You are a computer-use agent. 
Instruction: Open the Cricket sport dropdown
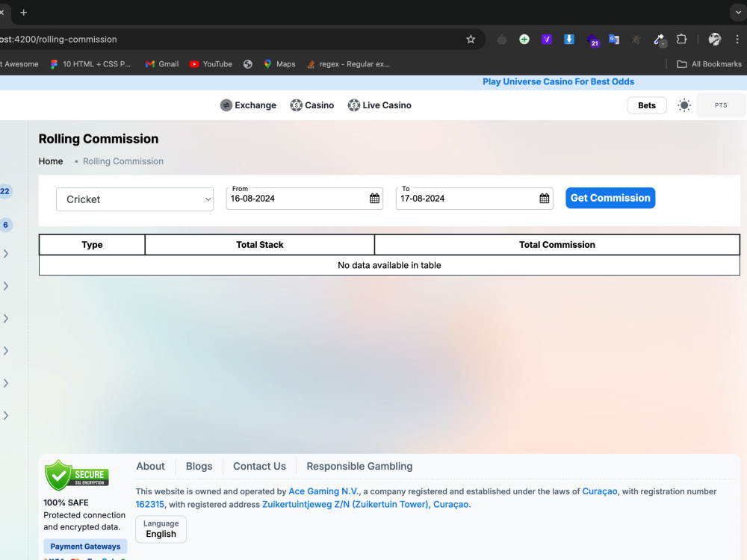pos(134,199)
